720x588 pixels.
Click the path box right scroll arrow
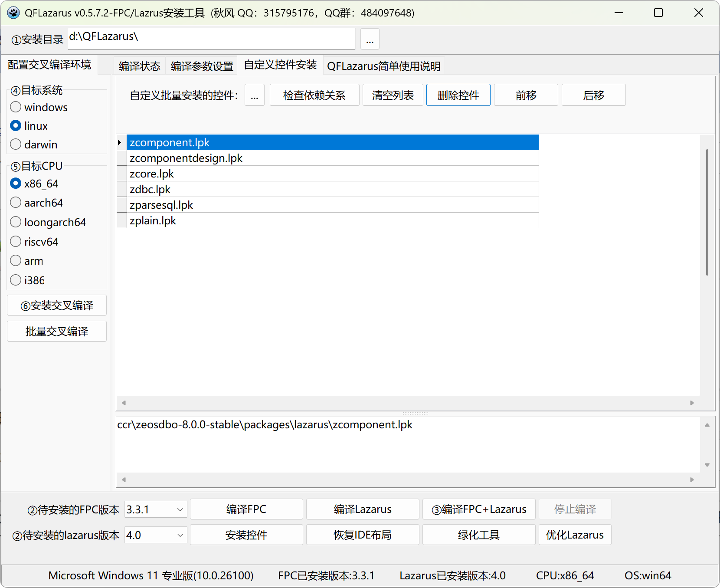(x=692, y=480)
